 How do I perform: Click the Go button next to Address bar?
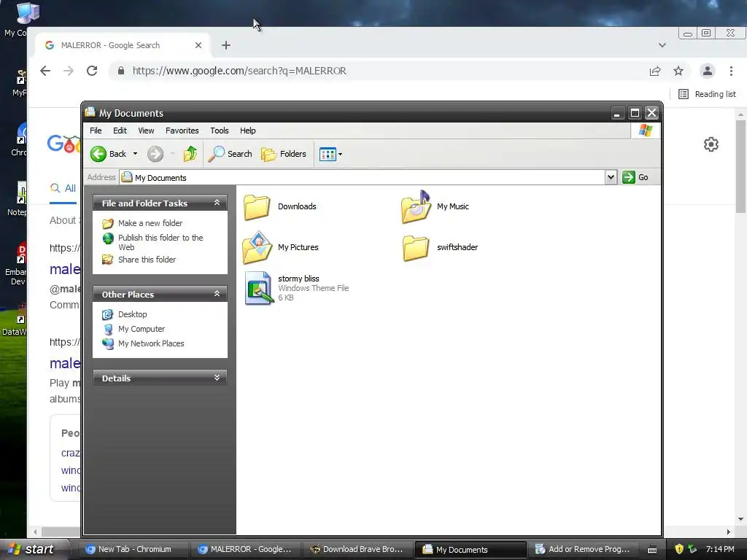635,177
